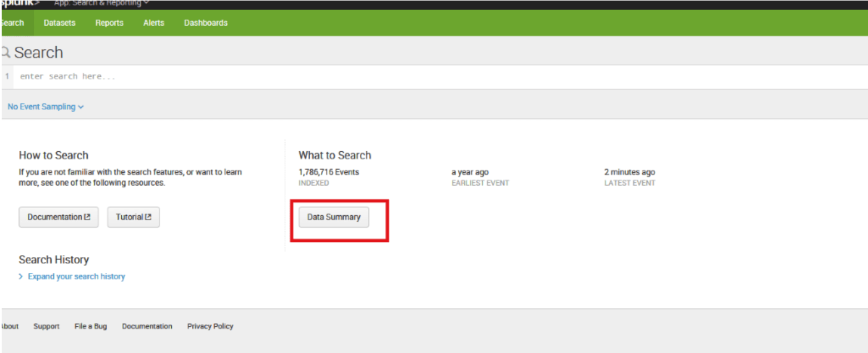Image resolution: width=868 pixels, height=353 pixels.
Task: Click the magnifier icon beside Search heading
Action: pos(6,52)
